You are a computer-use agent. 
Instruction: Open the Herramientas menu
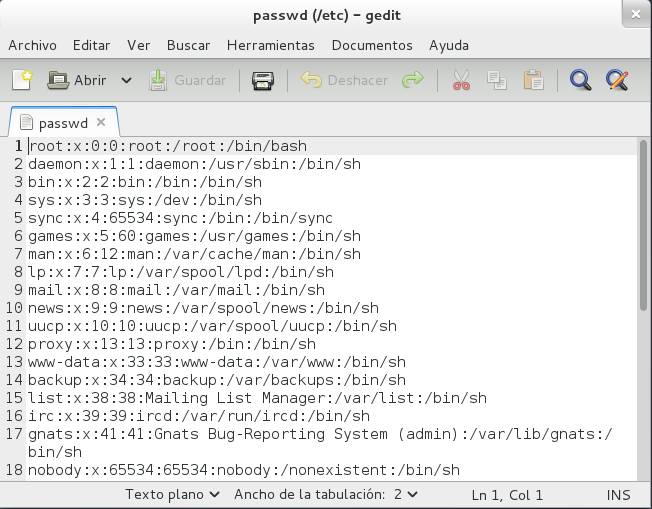(x=271, y=45)
